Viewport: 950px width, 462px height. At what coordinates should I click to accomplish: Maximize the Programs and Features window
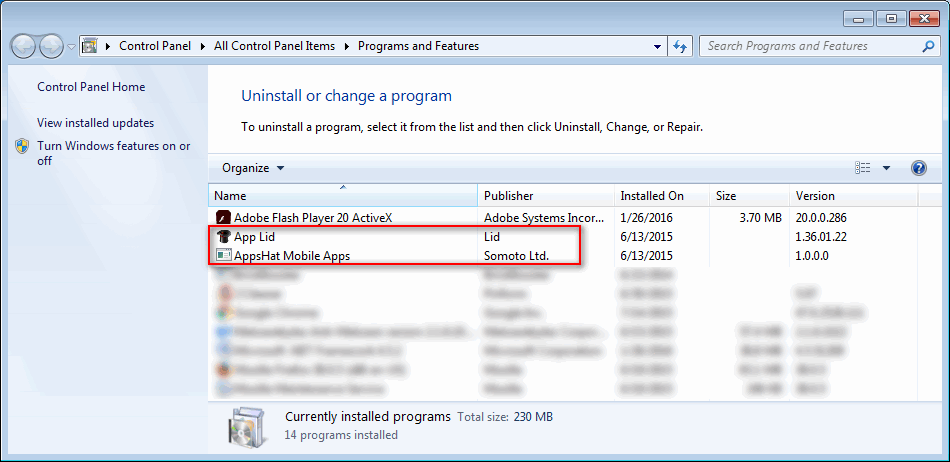(891, 19)
